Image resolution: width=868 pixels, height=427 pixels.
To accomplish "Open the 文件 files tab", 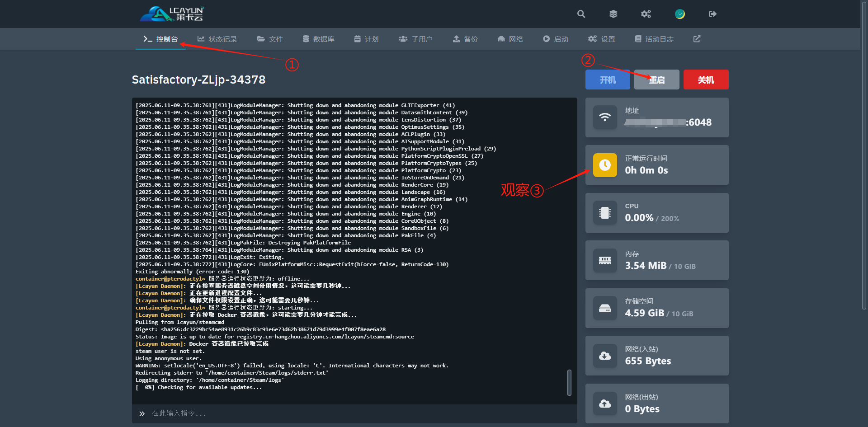I will click(x=270, y=39).
